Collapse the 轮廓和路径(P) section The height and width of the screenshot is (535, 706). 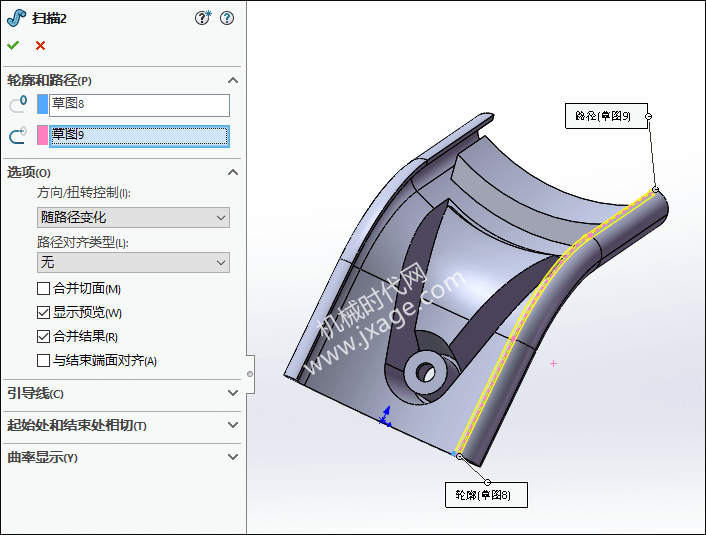tap(233, 81)
